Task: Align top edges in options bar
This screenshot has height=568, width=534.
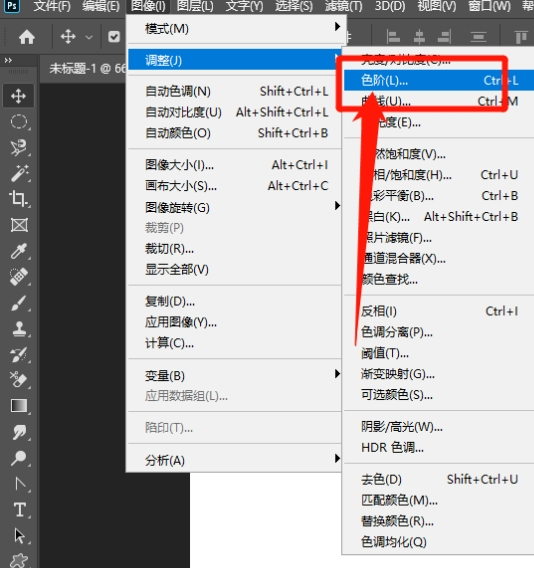Action: [521, 37]
